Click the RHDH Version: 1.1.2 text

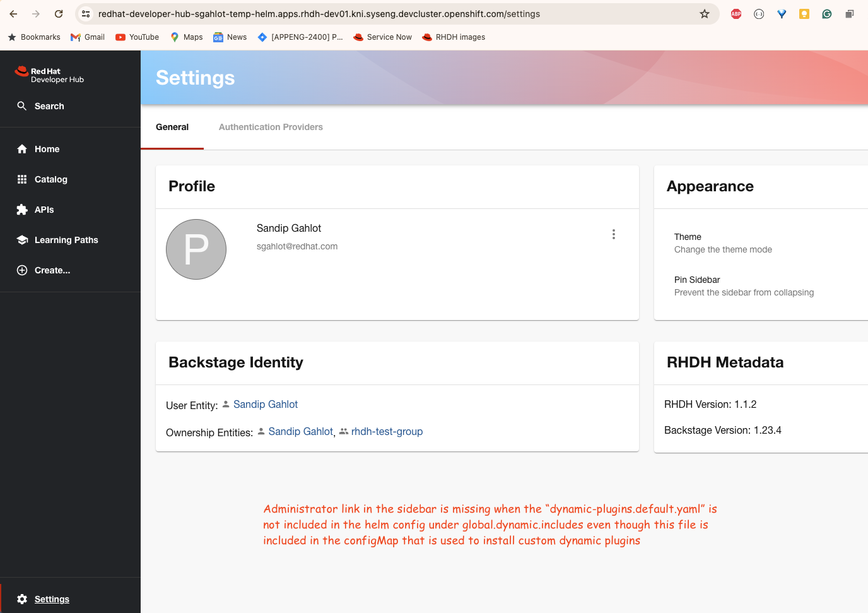point(710,404)
